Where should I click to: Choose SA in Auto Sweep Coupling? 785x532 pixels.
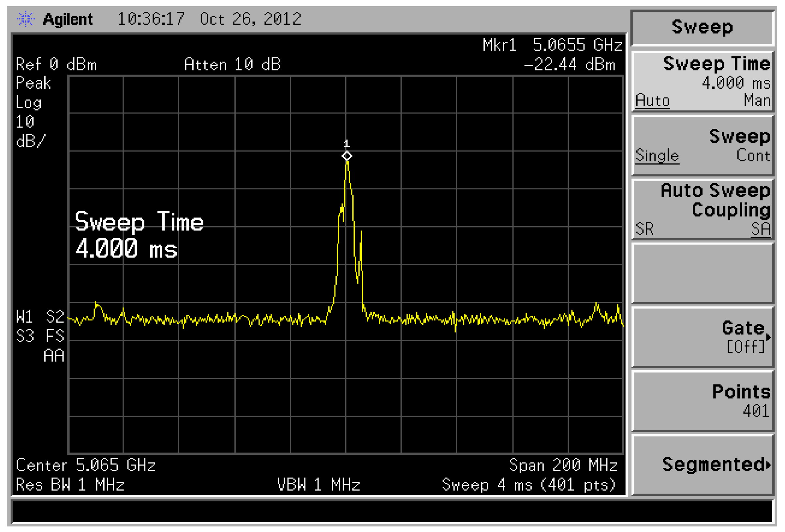(x=760, y=229)
